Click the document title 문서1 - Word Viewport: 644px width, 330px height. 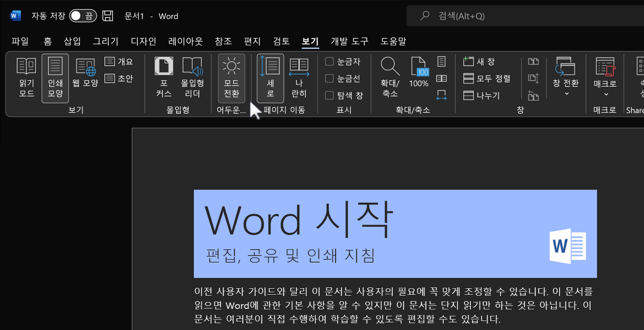click(x=151, y=16)
